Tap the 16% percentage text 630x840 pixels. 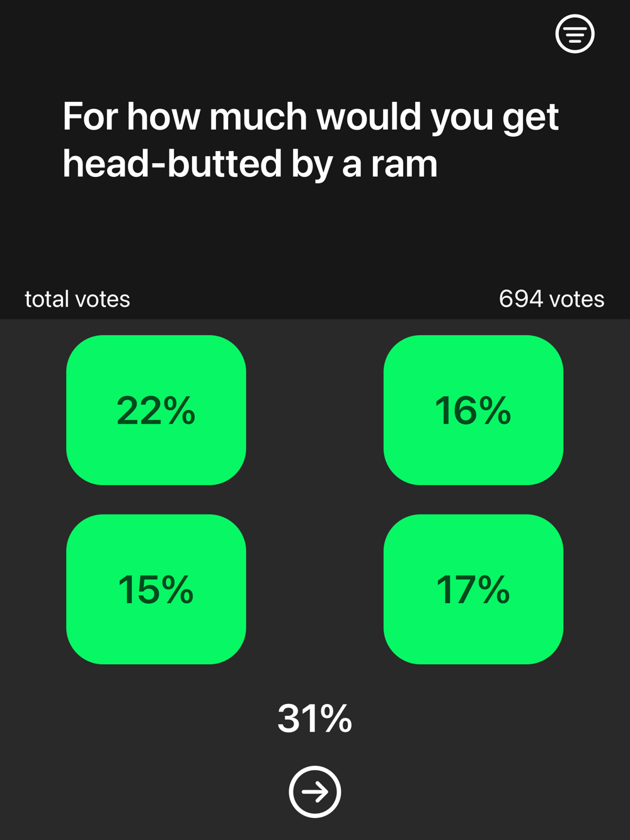[473, 411]
